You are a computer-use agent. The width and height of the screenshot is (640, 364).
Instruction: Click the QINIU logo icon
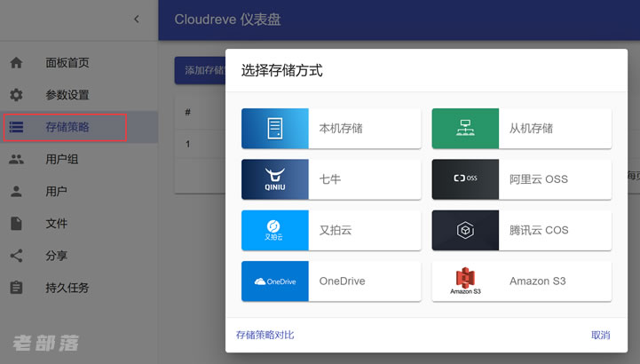[274, 179]
